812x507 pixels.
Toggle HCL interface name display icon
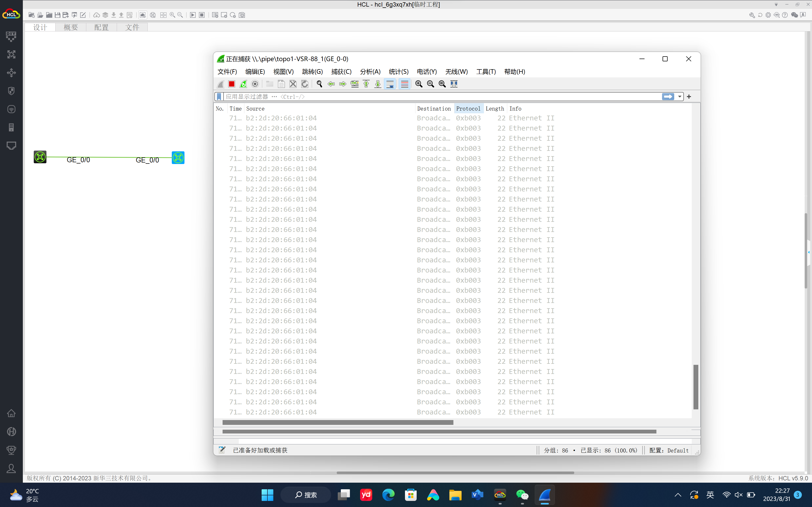pyautogui.click(x=143, y=15)
